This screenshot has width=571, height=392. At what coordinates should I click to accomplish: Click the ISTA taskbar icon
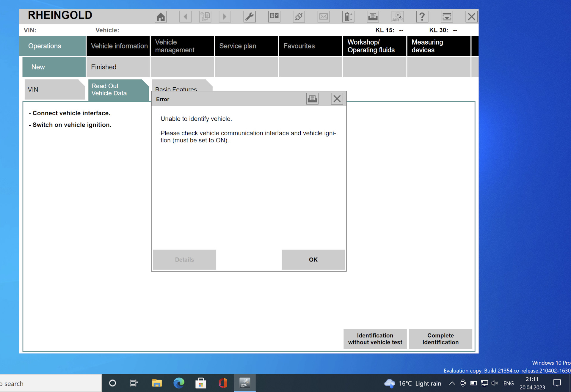pos(245,383)
